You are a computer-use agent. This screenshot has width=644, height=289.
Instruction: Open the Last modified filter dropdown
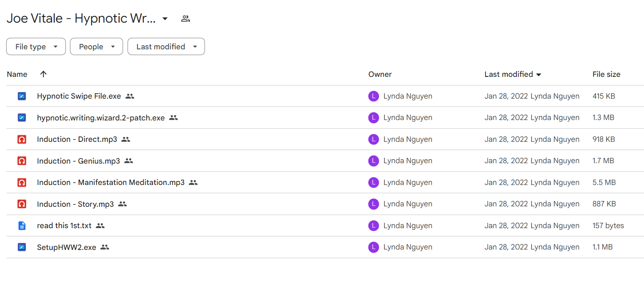(x=166, y=46)
